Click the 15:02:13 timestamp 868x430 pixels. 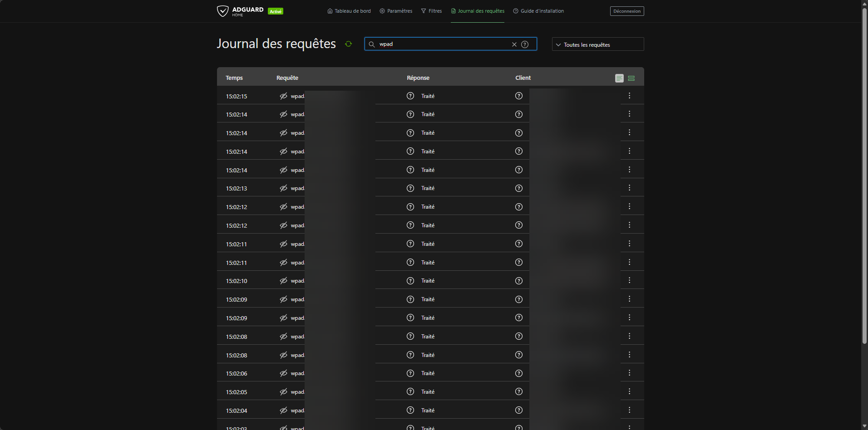[237, 188]
